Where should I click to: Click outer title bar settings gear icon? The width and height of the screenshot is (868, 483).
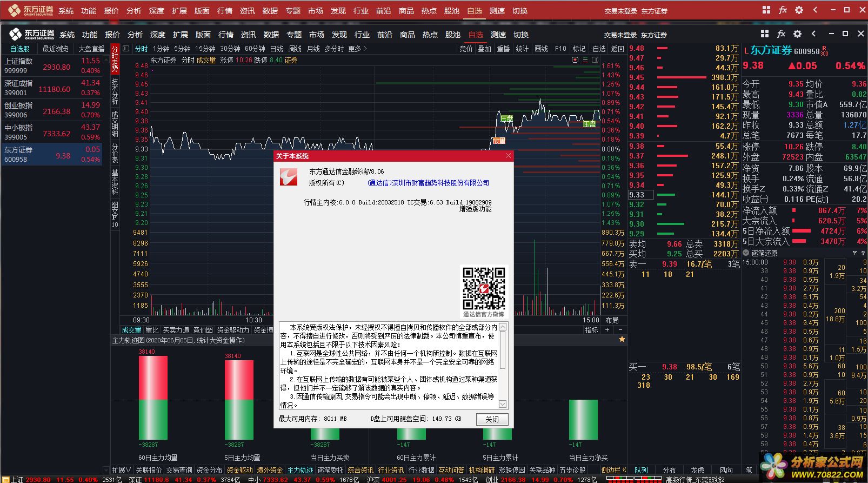click(799, 10)
